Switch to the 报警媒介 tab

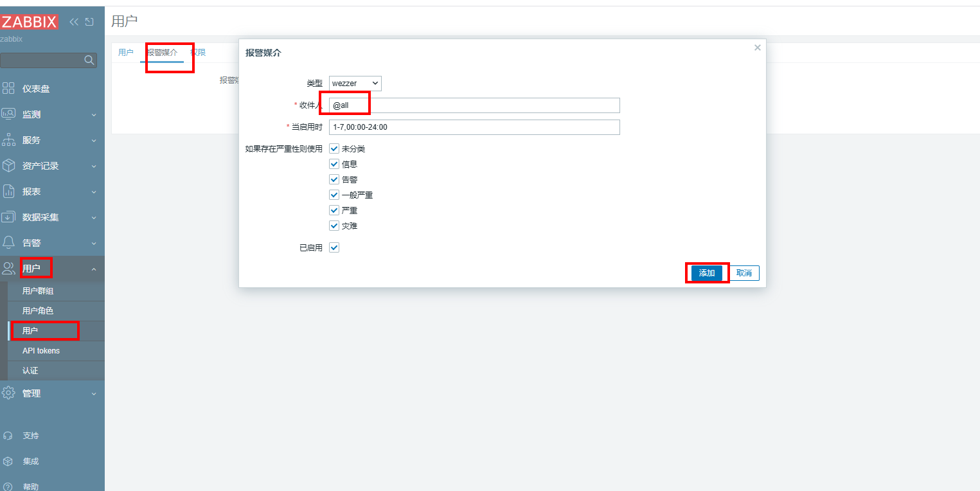162,53
